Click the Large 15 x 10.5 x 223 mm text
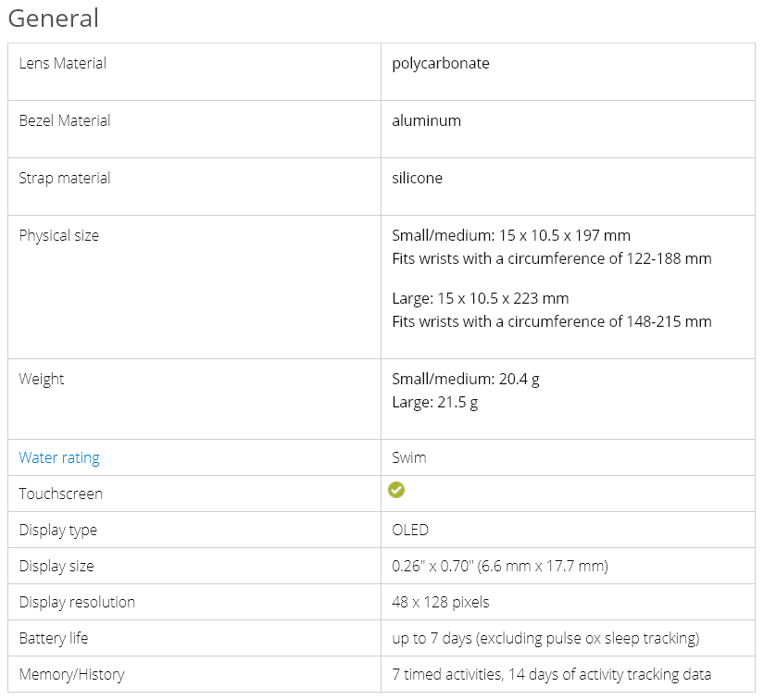 (x=481, y=298)
